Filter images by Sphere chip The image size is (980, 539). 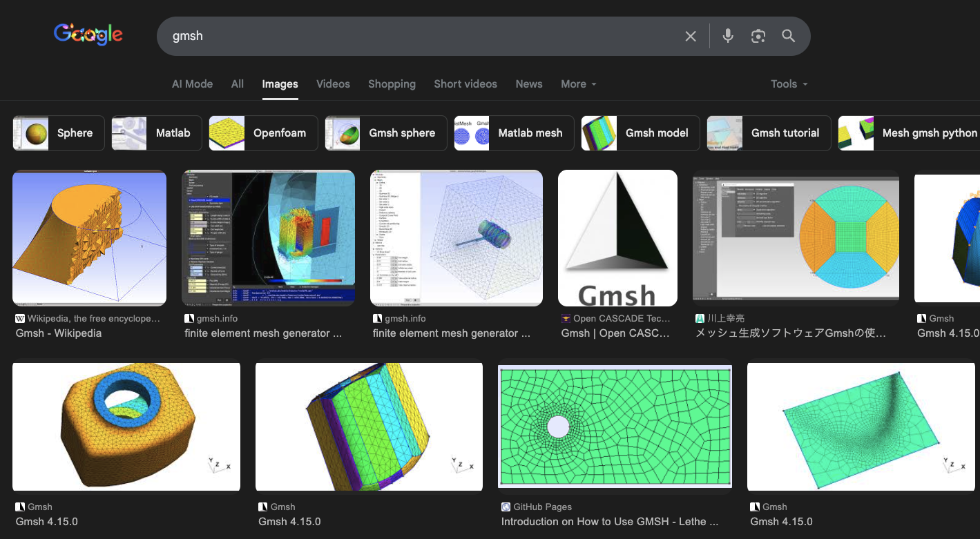pos(59,133)
